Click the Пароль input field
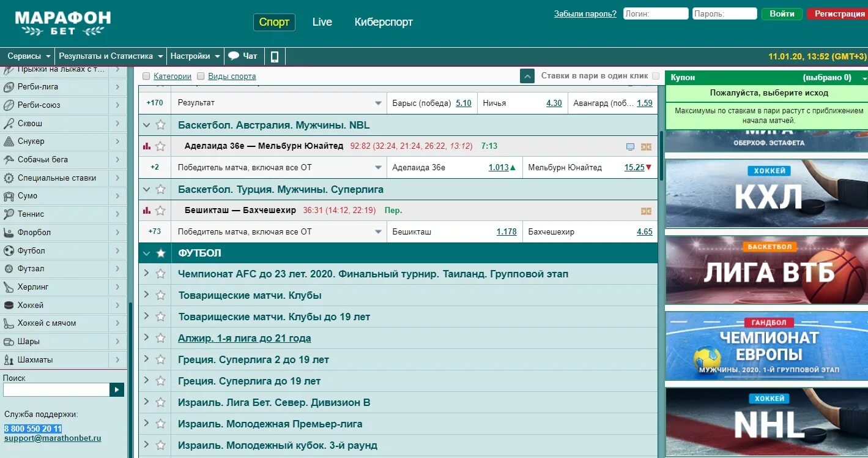 click(725, 13)
